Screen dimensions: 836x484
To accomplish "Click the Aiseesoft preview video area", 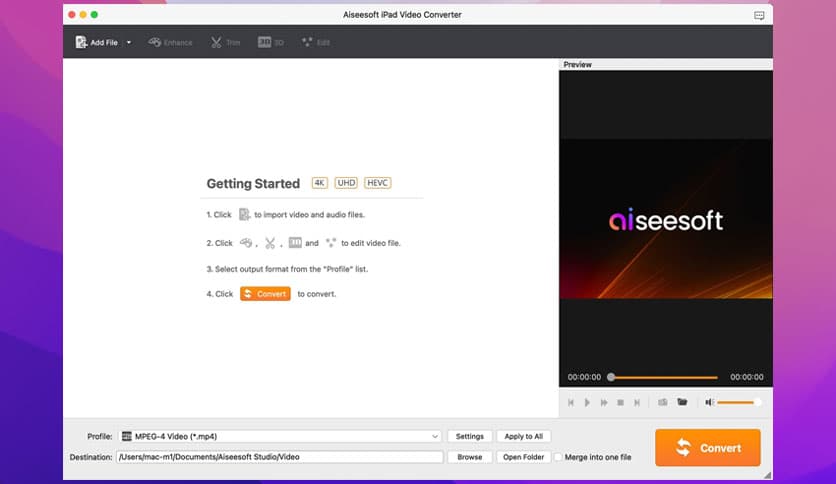I will tap(665, 219).
